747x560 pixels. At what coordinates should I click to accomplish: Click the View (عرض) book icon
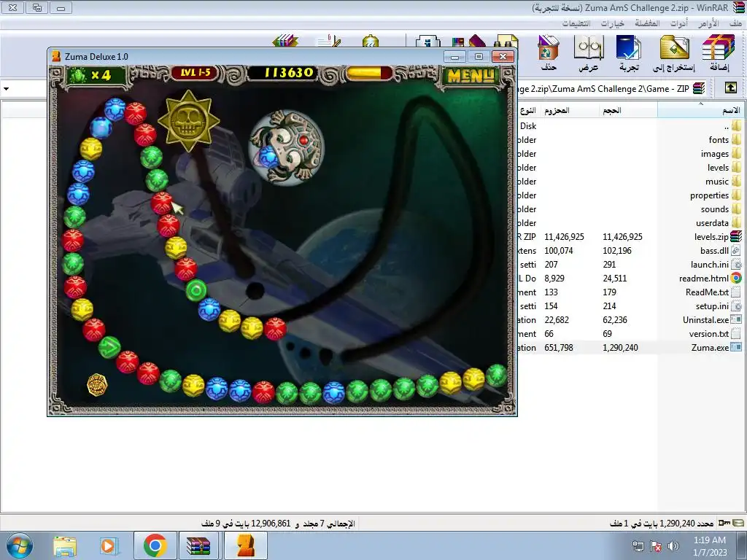pos(589,47)
